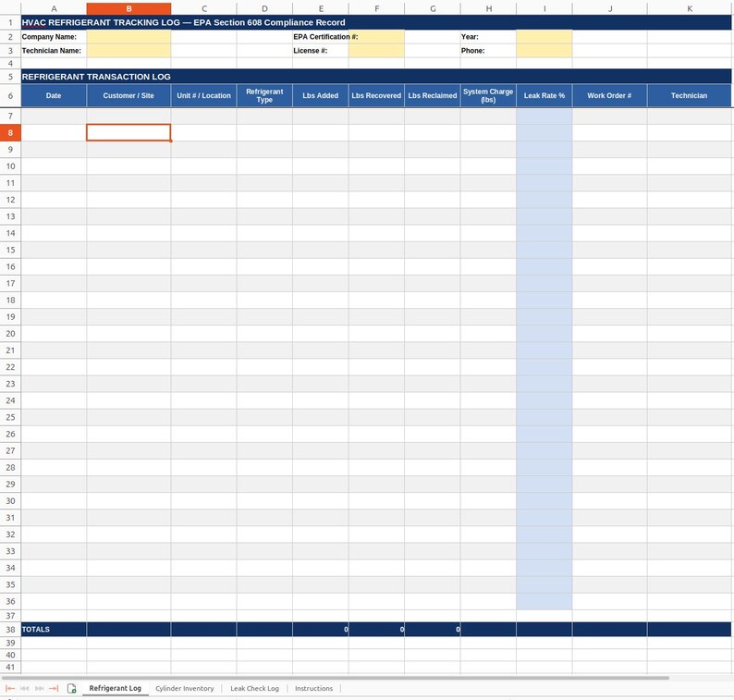Viewport: 734px width, 700px height.
Task: Switch to the Refrigerant Log sheet tab
Action: 116,688
